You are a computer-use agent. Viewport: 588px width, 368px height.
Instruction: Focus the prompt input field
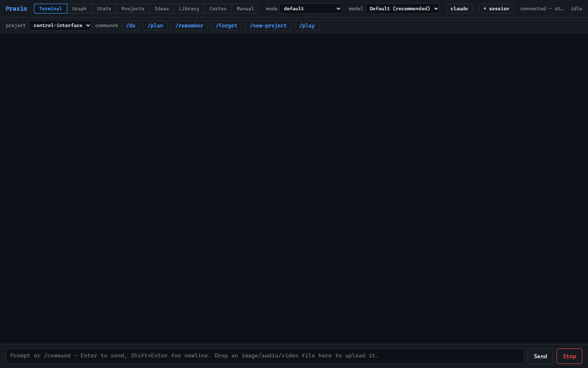pyautogui.click(x=265, y=356)
